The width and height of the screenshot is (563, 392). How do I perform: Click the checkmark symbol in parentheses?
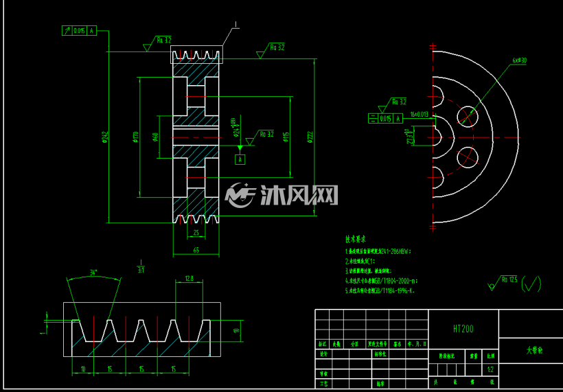coord(531,284)
